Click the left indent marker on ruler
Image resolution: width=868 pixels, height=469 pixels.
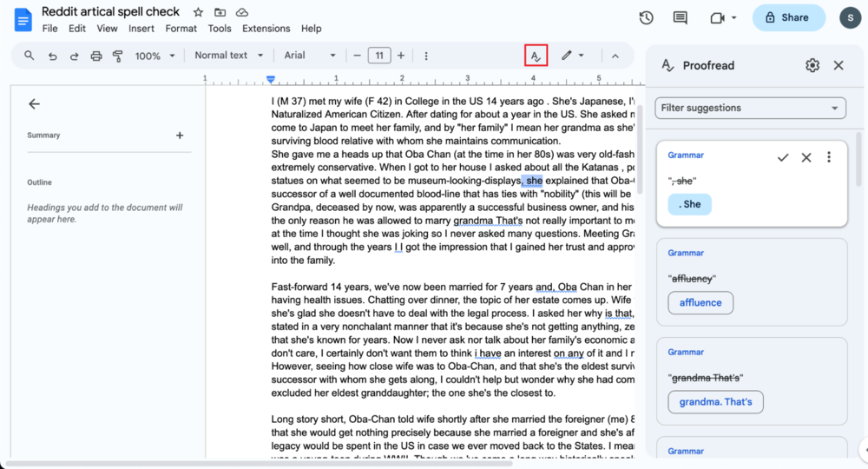click(x=271, y=80)
